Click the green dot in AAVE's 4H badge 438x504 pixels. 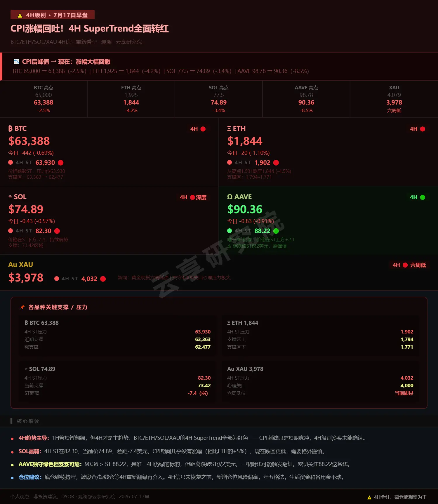click(423, 197)
